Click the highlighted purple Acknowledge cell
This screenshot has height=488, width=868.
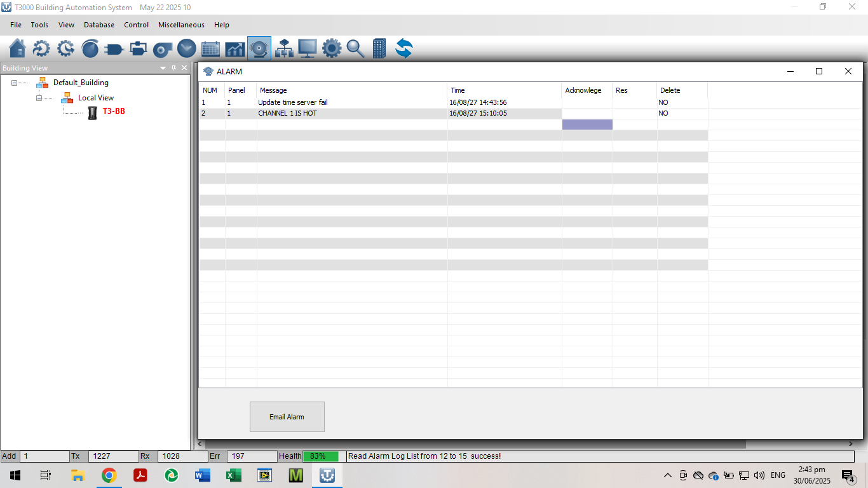pyautogui.click(x=587, y=125)
